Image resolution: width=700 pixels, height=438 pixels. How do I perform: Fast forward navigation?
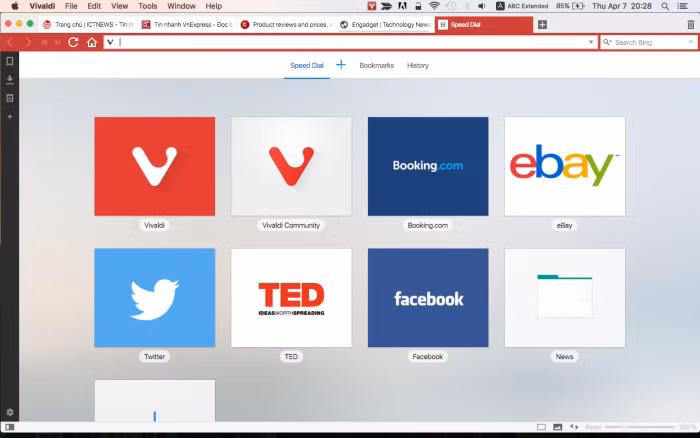(57, 42)
